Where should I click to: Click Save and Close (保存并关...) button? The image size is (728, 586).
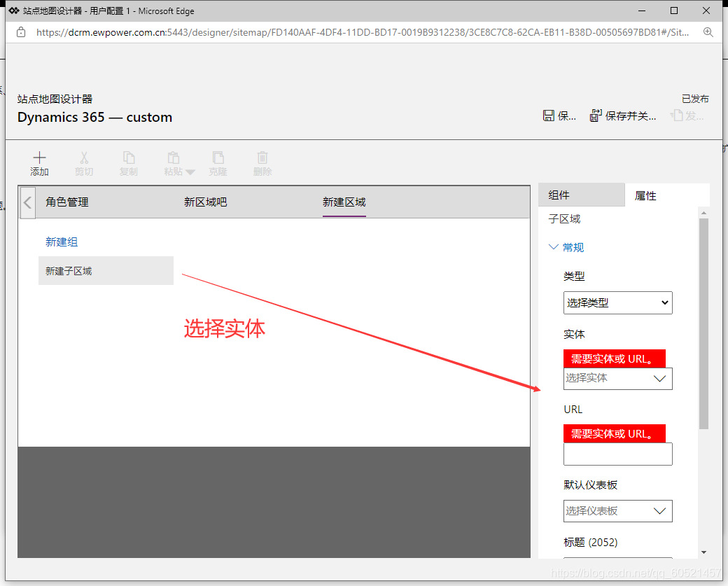click(x=622, y=116)
